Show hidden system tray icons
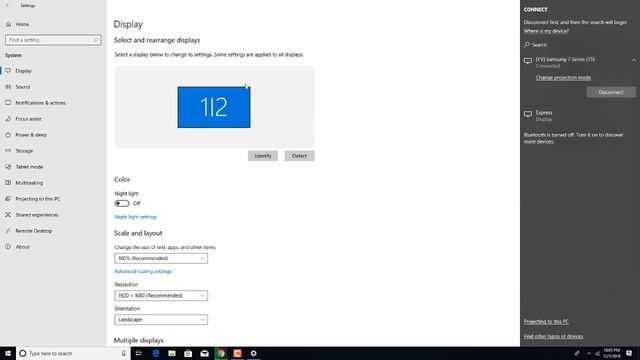This screenshot has height=360, width=640. 589,353
